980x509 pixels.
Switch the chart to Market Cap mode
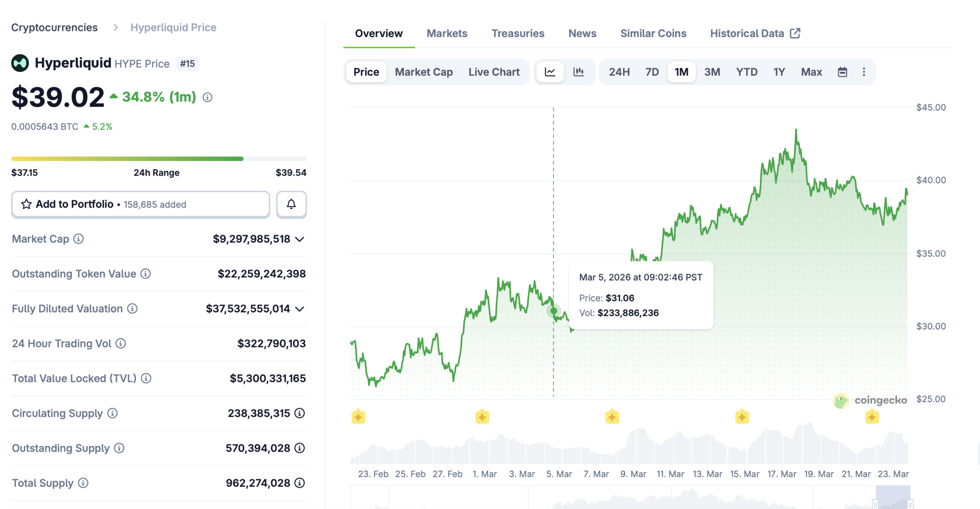coord(424,72)
